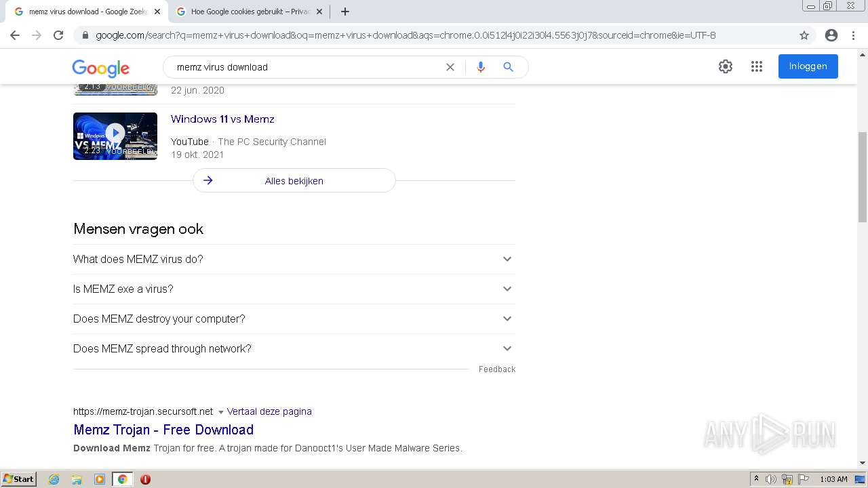Click scrollbar down arrow
Image resolution: width=868 pixels, height=488 pixels.
[x=863, y=463]
